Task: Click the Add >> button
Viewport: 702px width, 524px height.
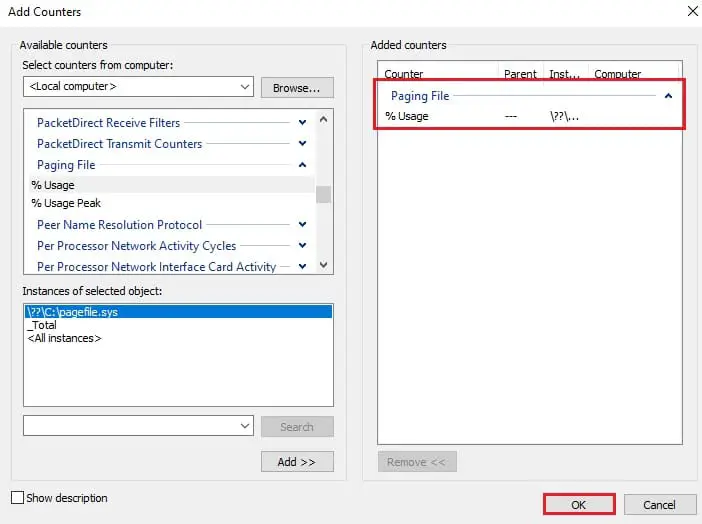Action: coord(297,461)
